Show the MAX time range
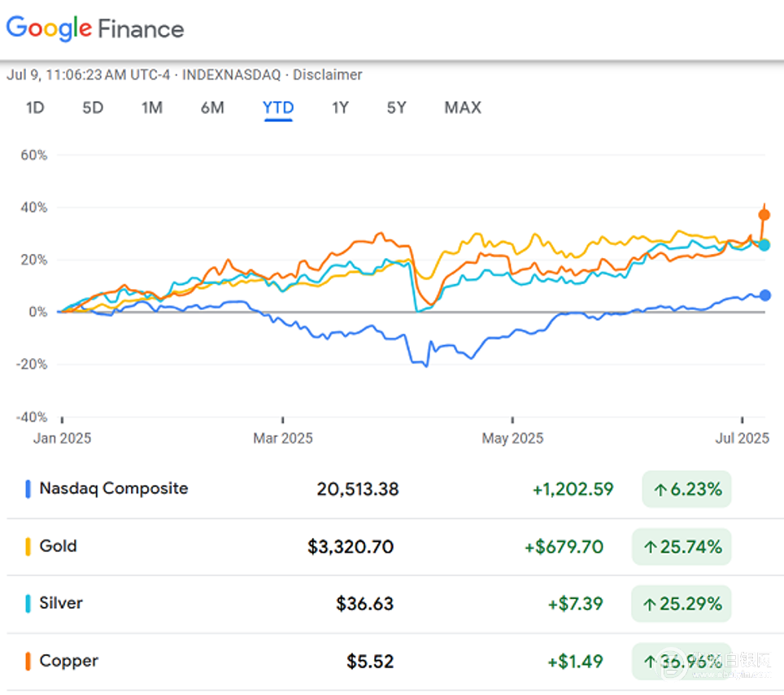This screenshot has width=784, height=695. (463, 107)
